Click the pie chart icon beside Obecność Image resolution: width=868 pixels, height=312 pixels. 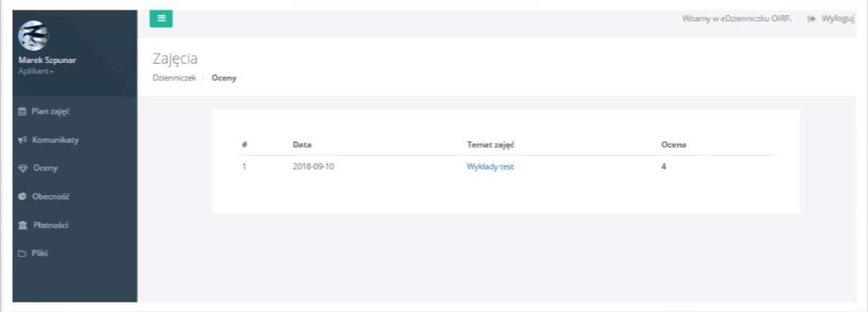coord(23,197)
